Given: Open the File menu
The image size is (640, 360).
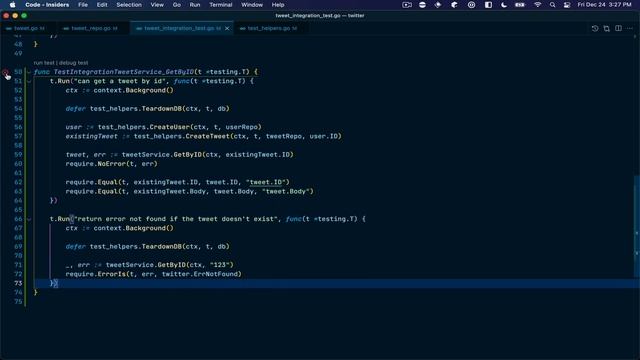Looking at the screenshot, I should click(83, 5).
